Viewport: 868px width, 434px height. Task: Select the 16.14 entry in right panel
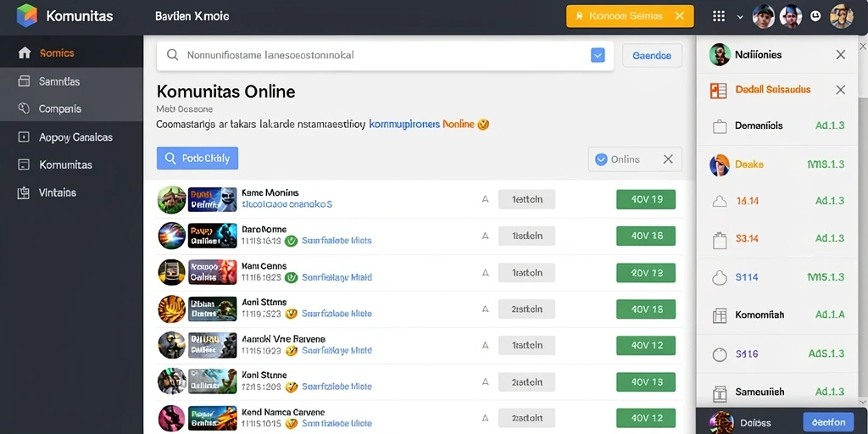tap(777, 202)
